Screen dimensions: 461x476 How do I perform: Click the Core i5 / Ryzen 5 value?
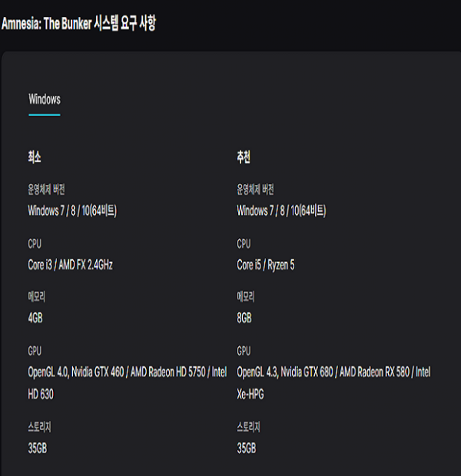(266, 264)
